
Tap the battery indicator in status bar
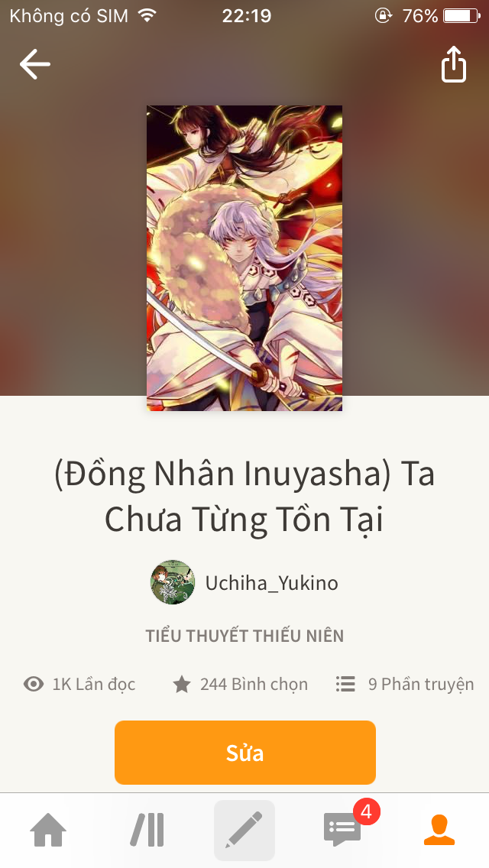[461, 16]
